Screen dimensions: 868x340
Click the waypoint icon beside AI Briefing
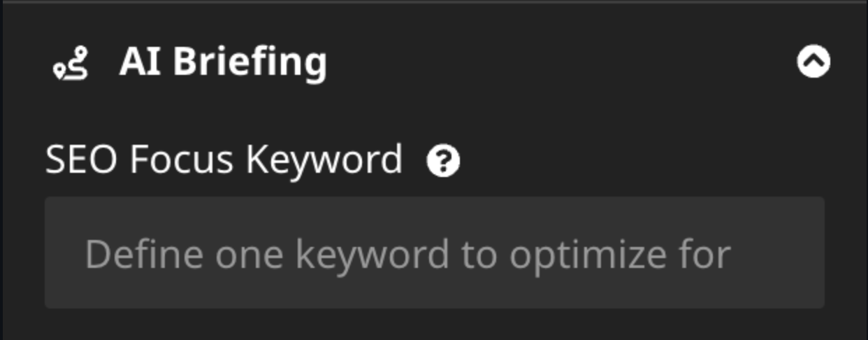coord(71,64)
